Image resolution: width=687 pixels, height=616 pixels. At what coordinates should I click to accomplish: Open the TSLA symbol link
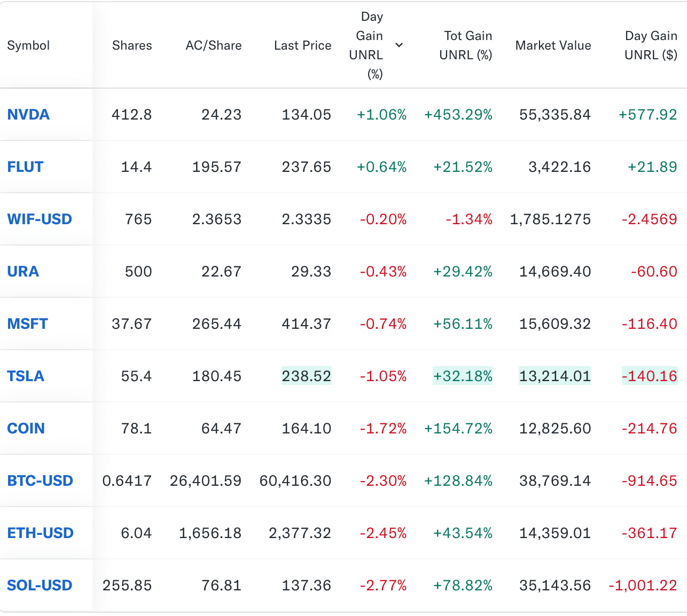point(26,376)
